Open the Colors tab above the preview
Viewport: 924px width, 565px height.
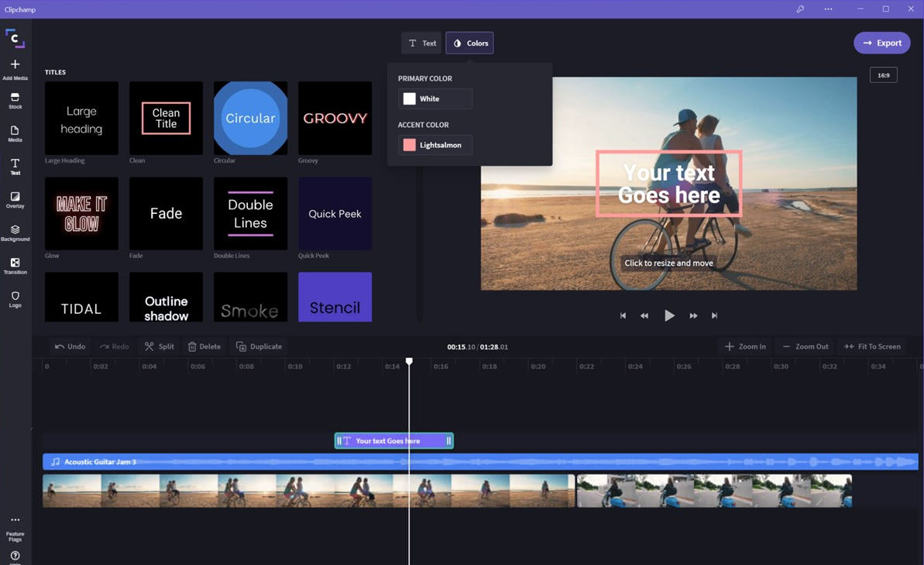[x=469, y=43]
